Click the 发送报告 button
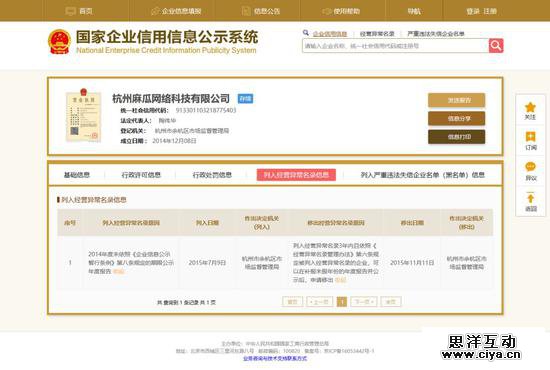 click(456, 100)
